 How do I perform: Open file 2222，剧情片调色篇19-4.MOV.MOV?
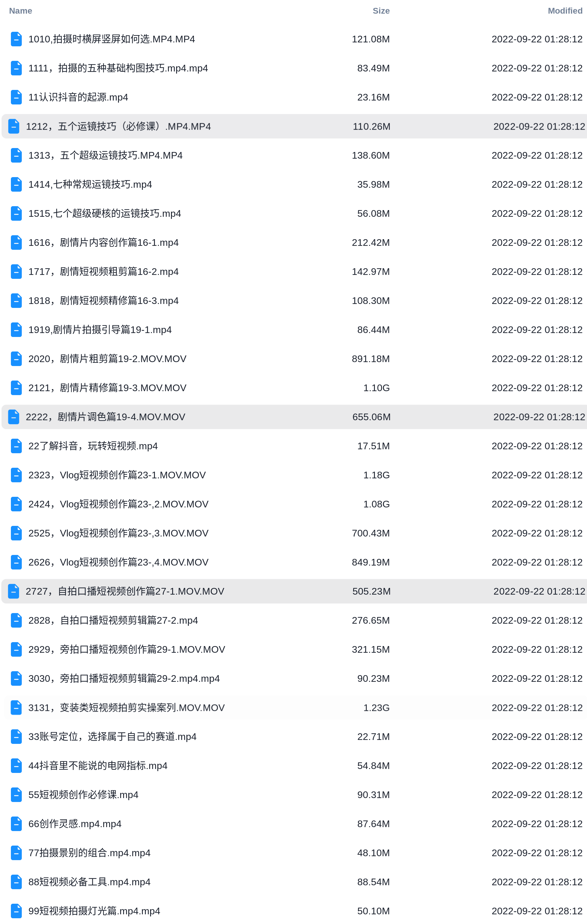tap(105, 417)
